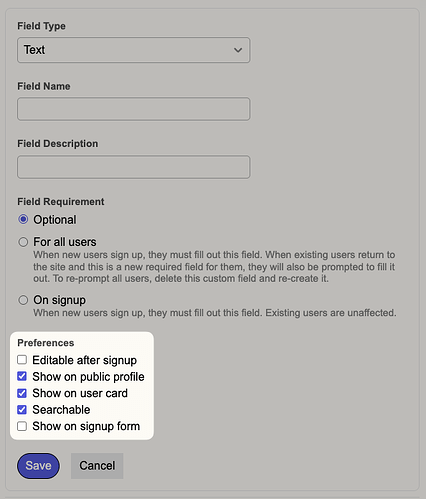Click the On signup explanation text

tap(215, 313)
